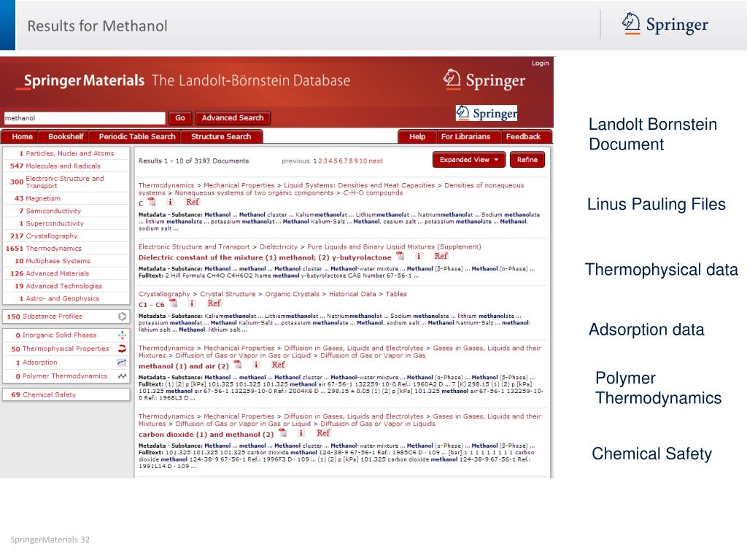The width and height of the screenshot is (747, 560).
Task: Open the Help tab
Action: click(x=417, y=136)
